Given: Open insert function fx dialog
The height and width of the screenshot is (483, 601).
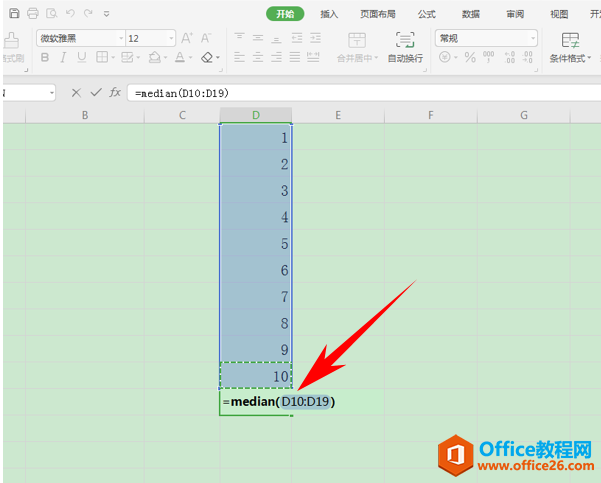Looking at the screenshot, I should 115,93.
